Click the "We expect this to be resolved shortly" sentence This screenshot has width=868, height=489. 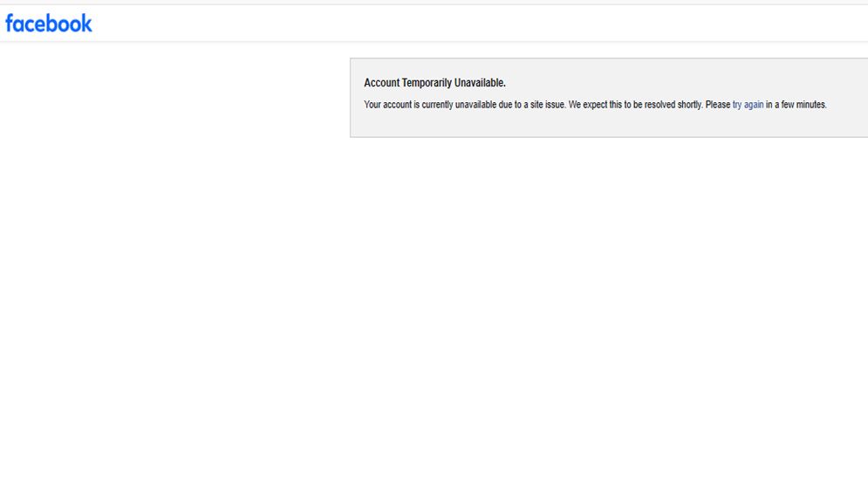(635, 105)
